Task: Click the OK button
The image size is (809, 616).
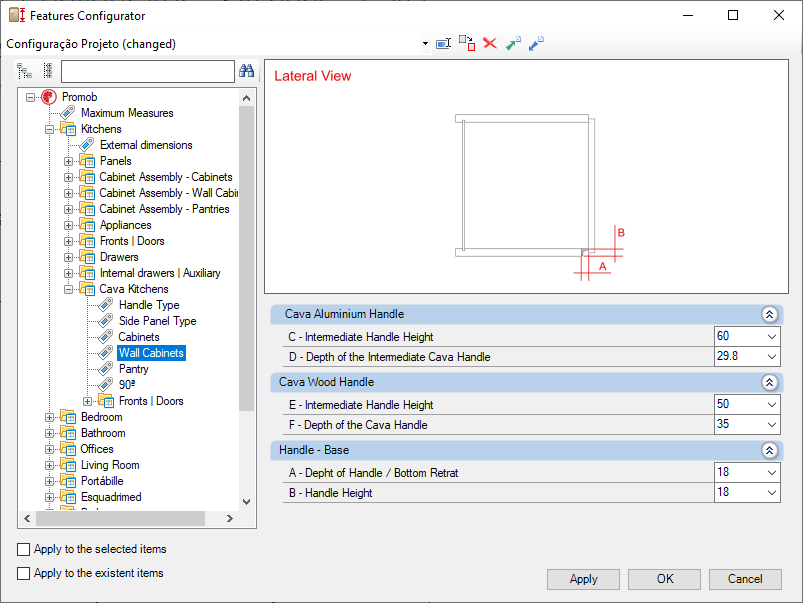Action: click(665, 579)
